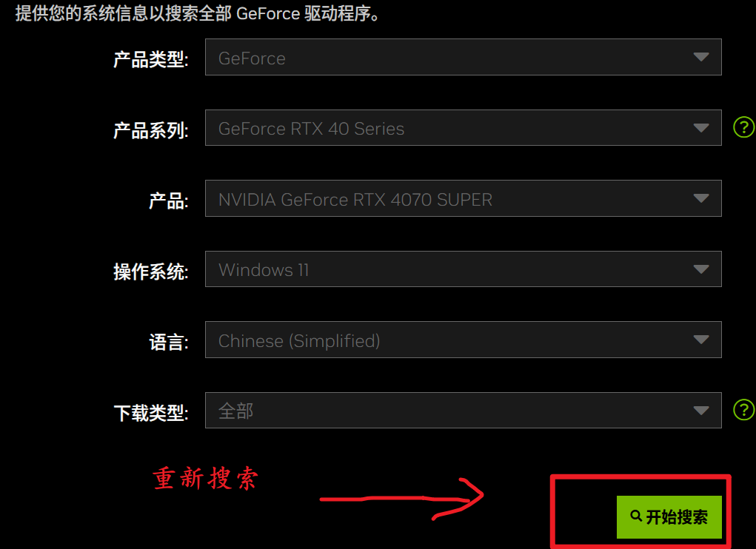This screenshot has height=549, width=756.
Task: Click the arrow on 操作系统 dropdown
Action: [x=700, y=269]
